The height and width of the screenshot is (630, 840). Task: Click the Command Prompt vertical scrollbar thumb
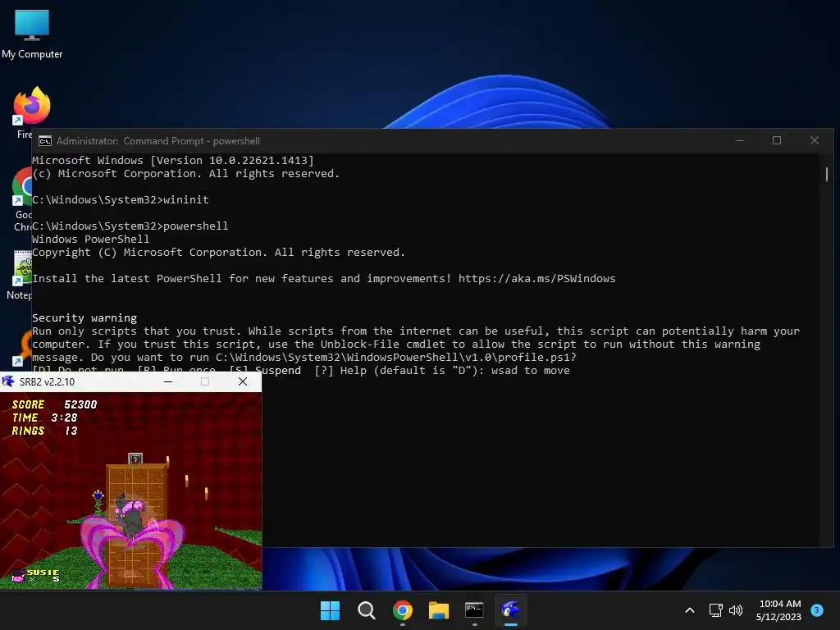[x=827, y=174]
